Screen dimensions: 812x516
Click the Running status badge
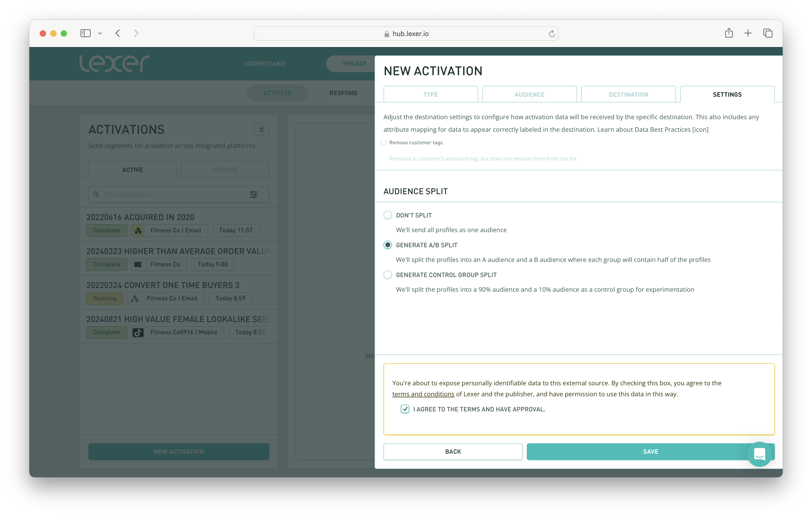(x=105, y=298)
